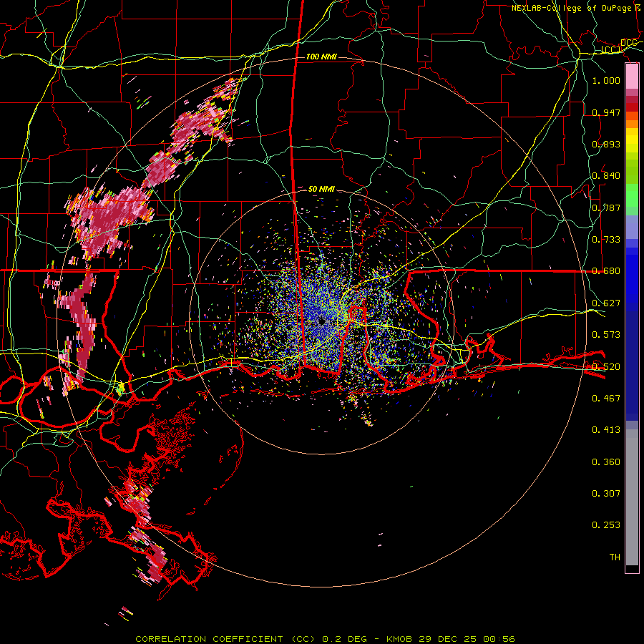The height and width of the screenshot is (644, 644).
Task: Click the KMOB station identifier in caption
Action: click(401, 639)
